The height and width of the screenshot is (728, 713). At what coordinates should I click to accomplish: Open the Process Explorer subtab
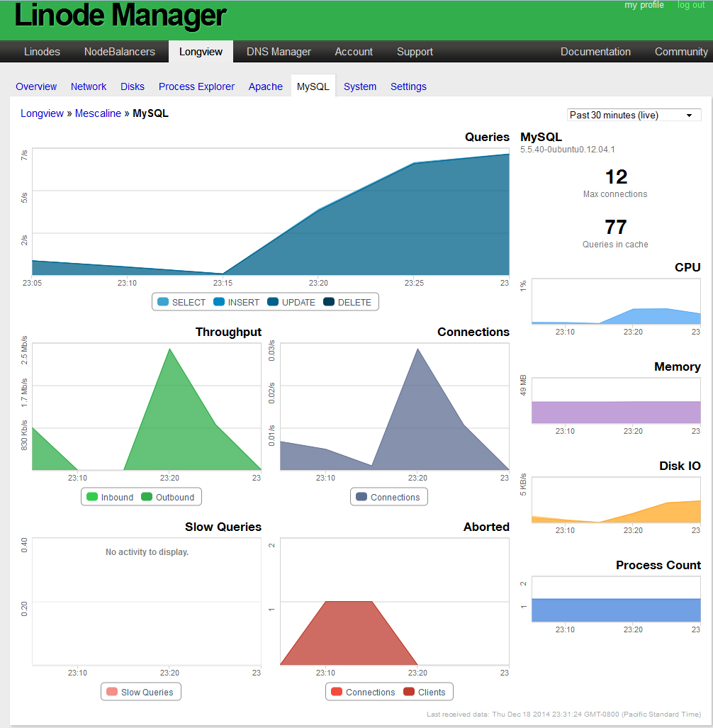click(x=196, y=86)
